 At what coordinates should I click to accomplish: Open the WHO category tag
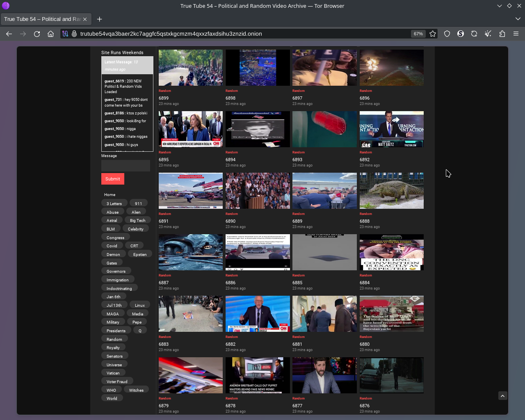point(111,390)
